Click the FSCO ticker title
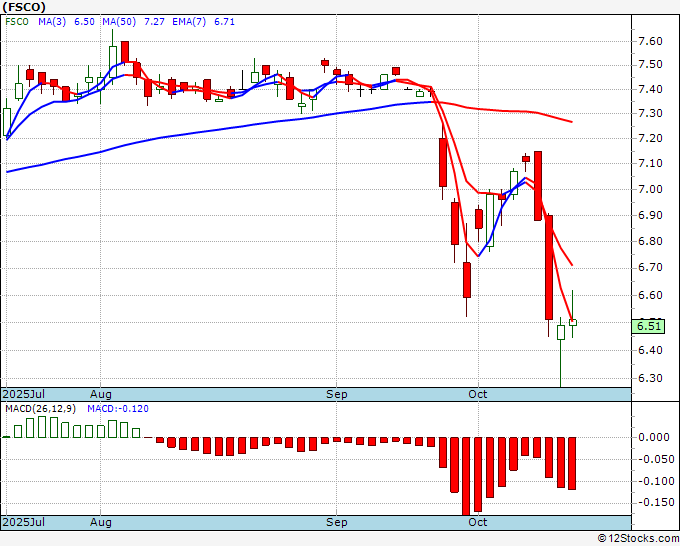680x546 pixels. (24, 7)
